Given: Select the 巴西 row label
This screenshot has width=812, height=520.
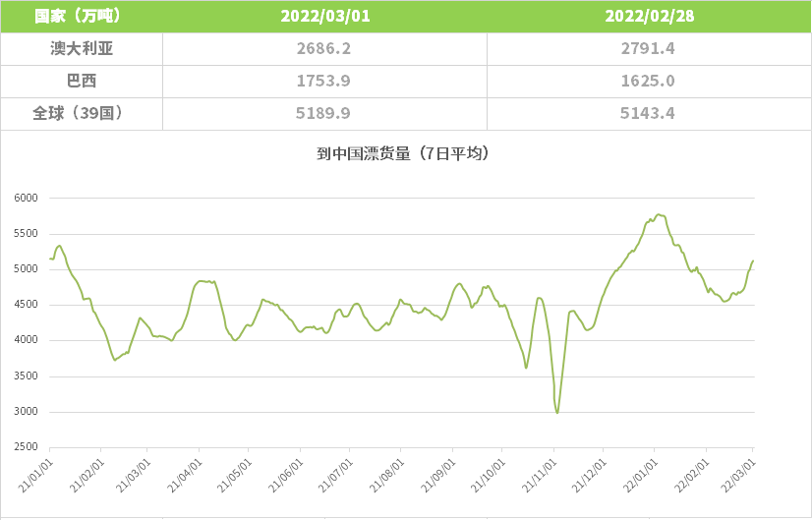Looking at the screenshot, I should tap(82, 81).
